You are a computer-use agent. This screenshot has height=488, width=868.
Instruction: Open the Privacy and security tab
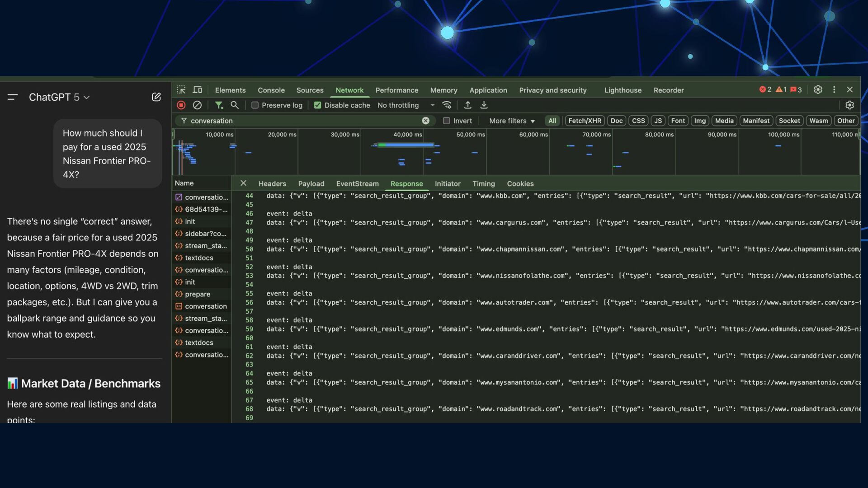(553, 90)
